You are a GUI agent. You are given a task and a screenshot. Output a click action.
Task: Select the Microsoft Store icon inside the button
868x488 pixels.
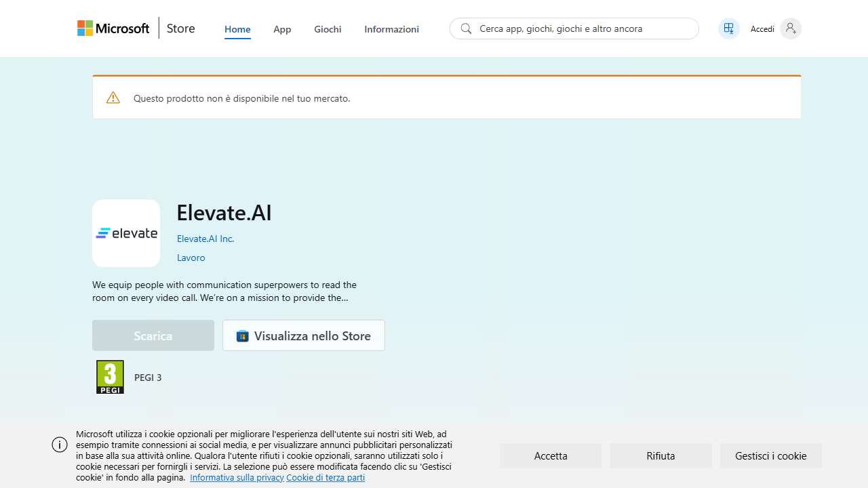coord(242,335)
